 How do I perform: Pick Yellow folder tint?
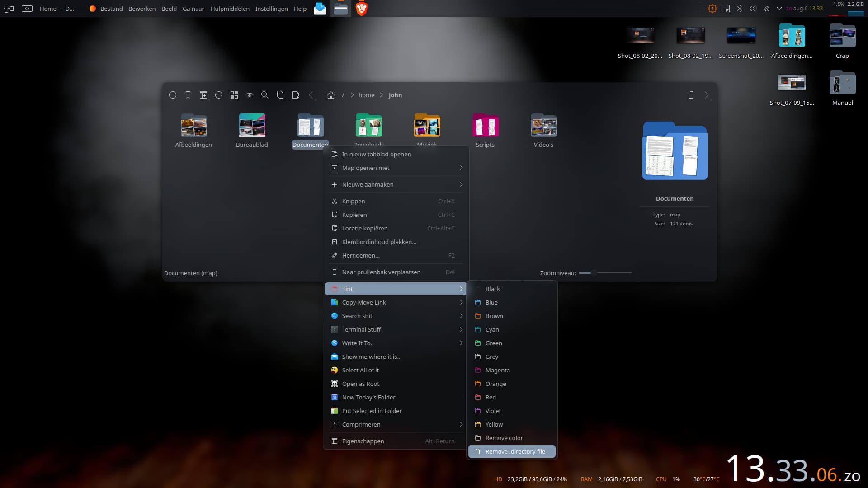point(512,424)
